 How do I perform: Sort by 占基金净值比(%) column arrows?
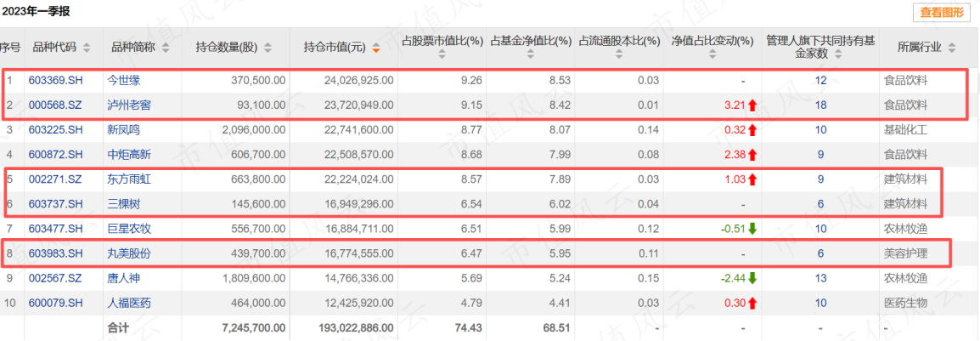pos(531,54)
